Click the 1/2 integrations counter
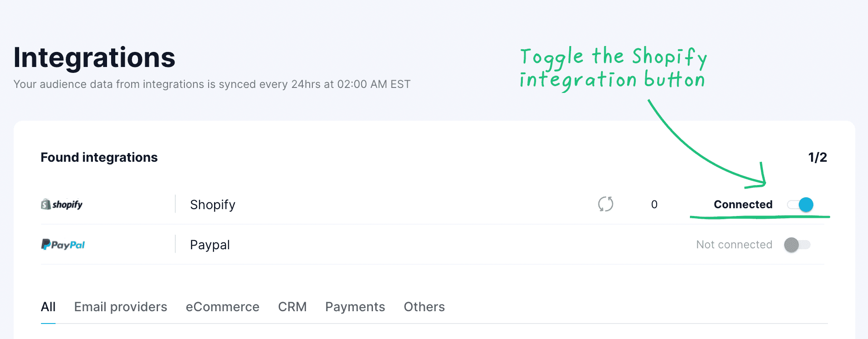The image size is (868, 339). (x=817, y=157)
